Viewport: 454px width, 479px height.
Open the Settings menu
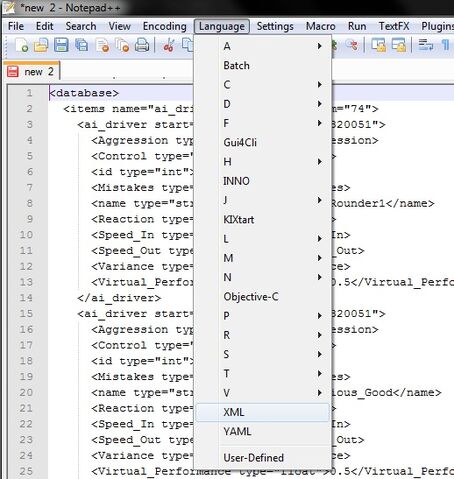pos(275,26)
